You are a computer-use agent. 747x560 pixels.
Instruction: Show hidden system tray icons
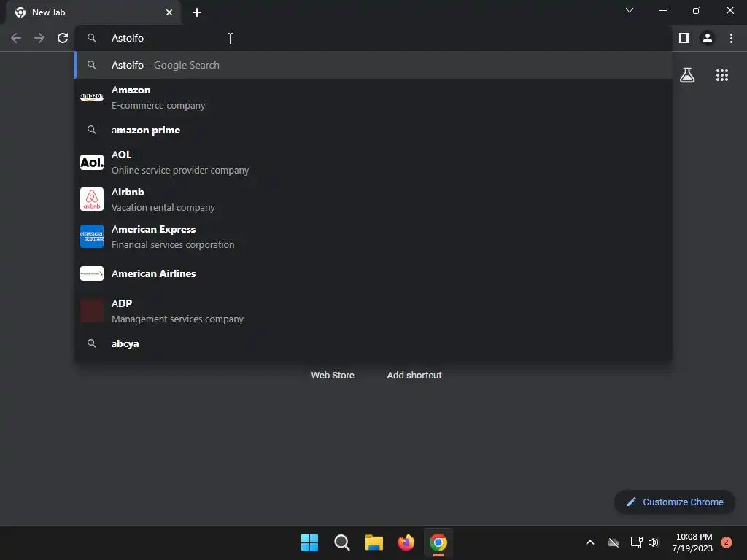coord(589,542)
